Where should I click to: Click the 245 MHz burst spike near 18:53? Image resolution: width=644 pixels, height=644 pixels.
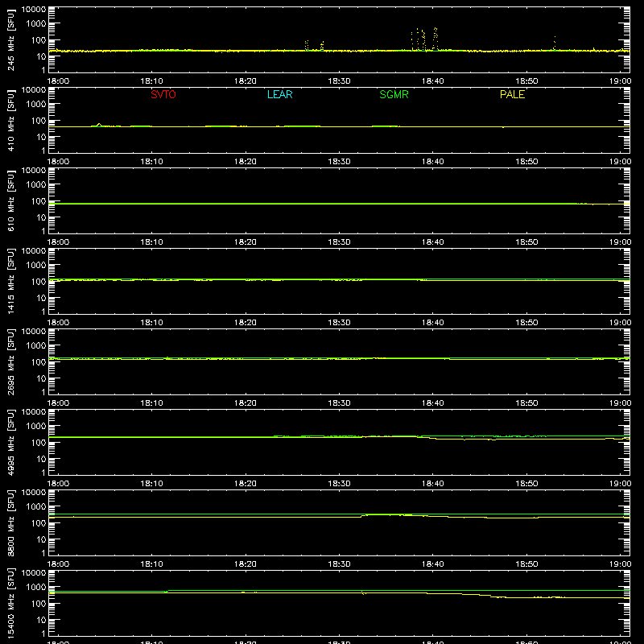555,43
